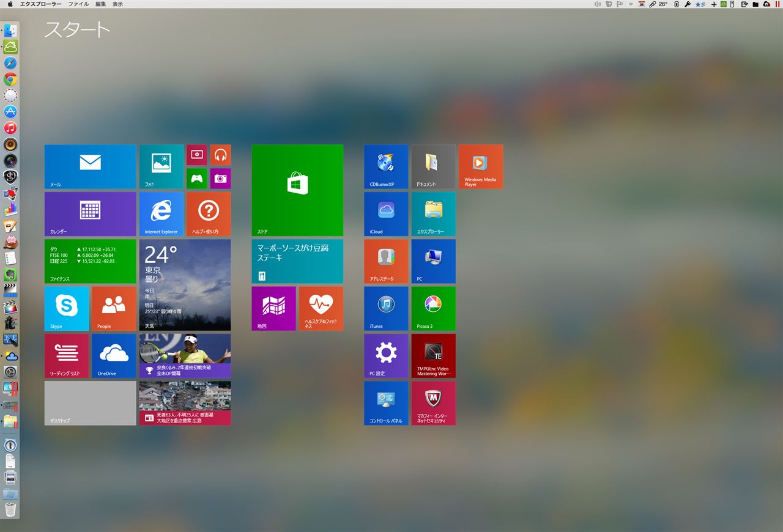
Task: Launch McAfee Internet Security tile
Action: click(x=434, y=403)
